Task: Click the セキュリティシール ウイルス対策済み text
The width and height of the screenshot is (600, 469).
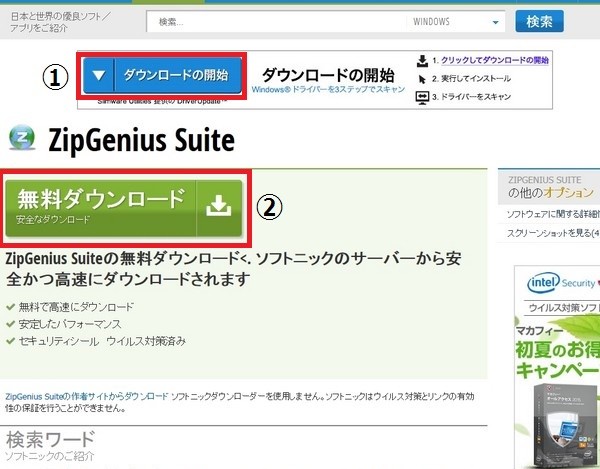Action: click(x=102, y=341)
